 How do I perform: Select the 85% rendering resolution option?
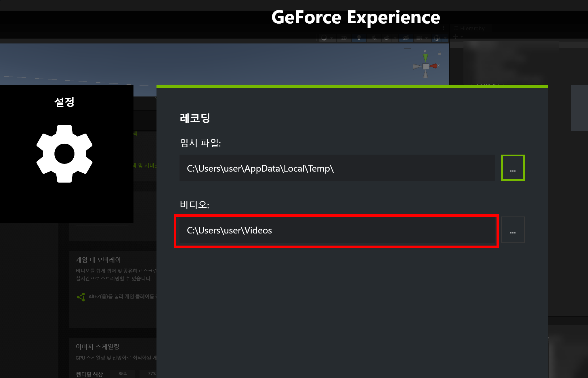coord(123,374)
